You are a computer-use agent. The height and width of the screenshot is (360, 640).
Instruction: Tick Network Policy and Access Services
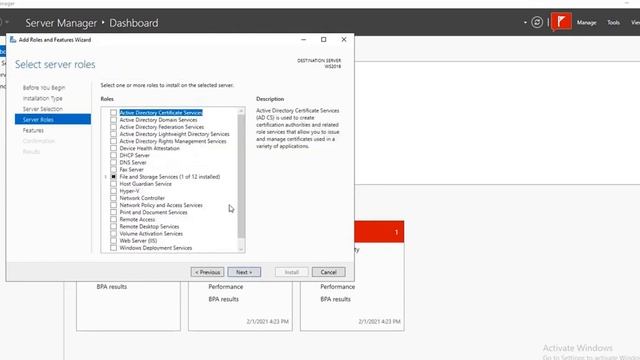pos(113,205)
